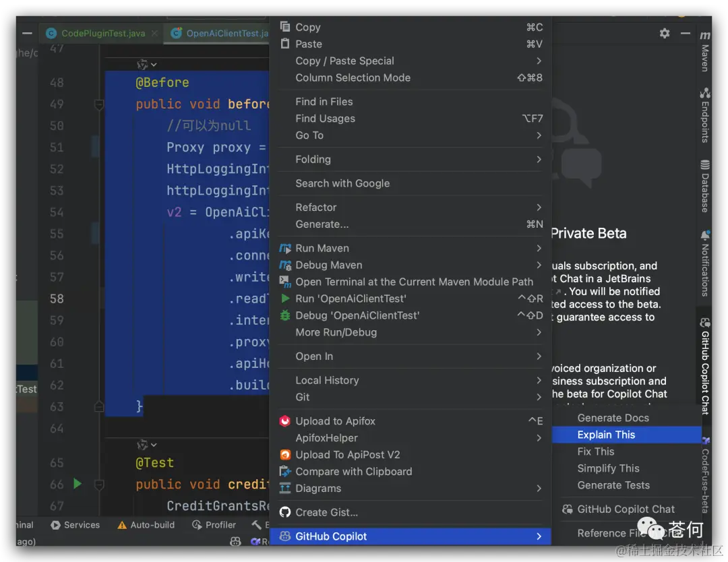Open the Endpoints side panel
728x562 pixels.
(705, 115)
